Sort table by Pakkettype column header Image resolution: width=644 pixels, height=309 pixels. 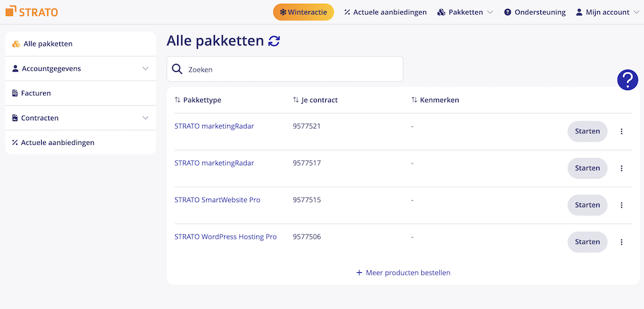point(198,100)
